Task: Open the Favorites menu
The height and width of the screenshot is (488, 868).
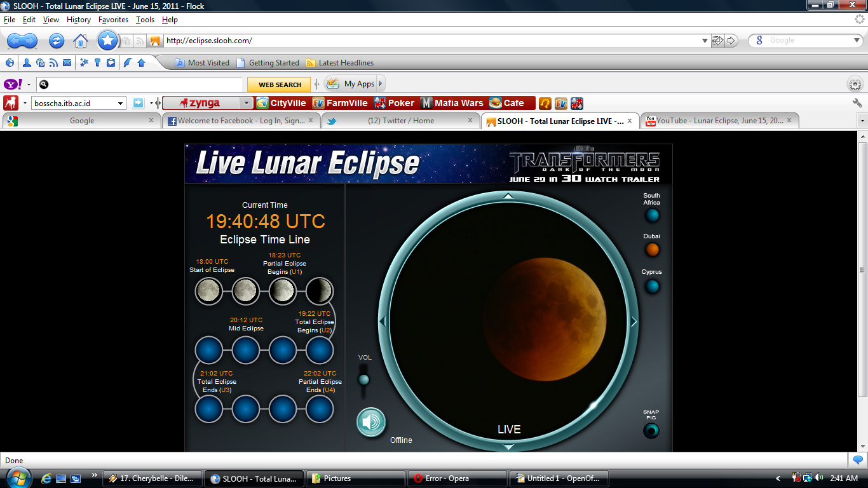Action: click(113, 20)
